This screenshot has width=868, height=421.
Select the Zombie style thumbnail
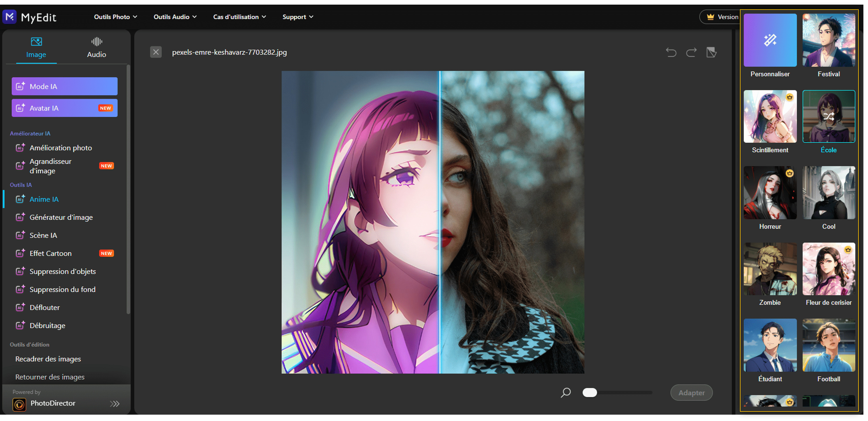click(x=770, y=269)
